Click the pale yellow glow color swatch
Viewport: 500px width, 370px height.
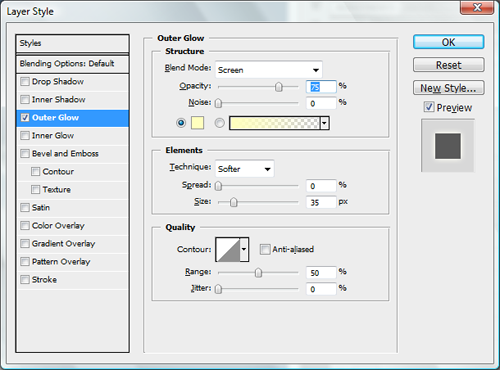click(x=197, y=123)
